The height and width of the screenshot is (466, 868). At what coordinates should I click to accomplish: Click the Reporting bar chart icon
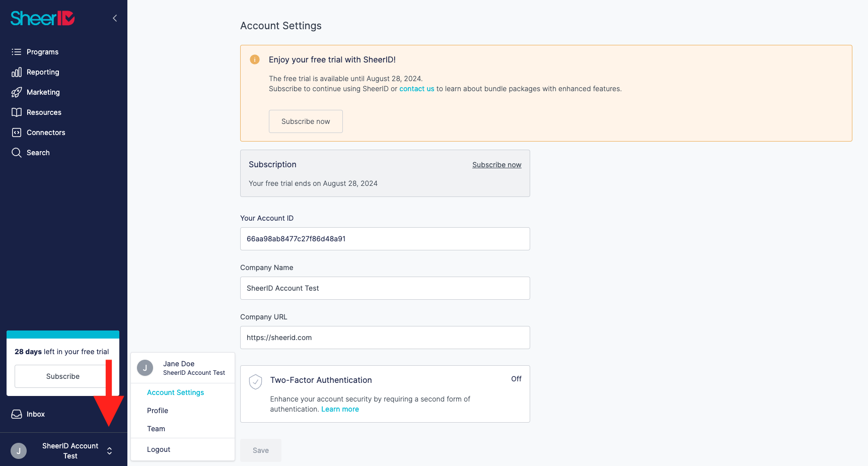point(17,72)
